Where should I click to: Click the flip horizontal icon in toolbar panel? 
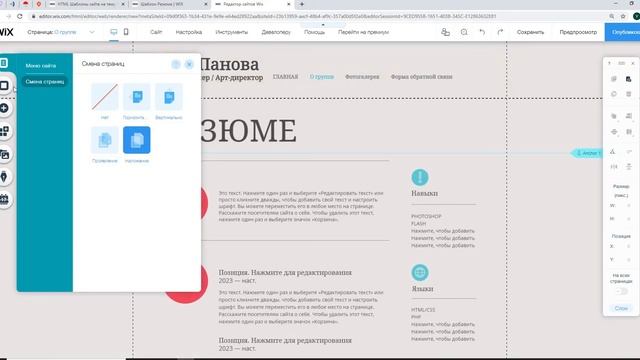(x=613, y=167)
